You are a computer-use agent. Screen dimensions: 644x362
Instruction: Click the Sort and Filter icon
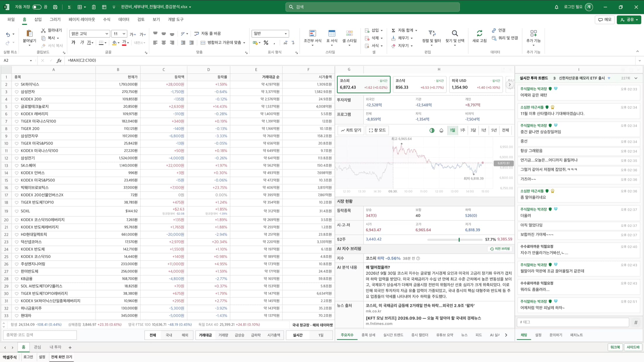point(431,33)
